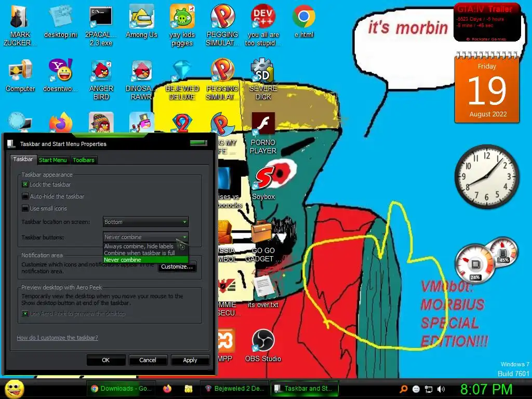Open Taskbar location on screen dropdown

pyautogui.click(x=145, y=222)
